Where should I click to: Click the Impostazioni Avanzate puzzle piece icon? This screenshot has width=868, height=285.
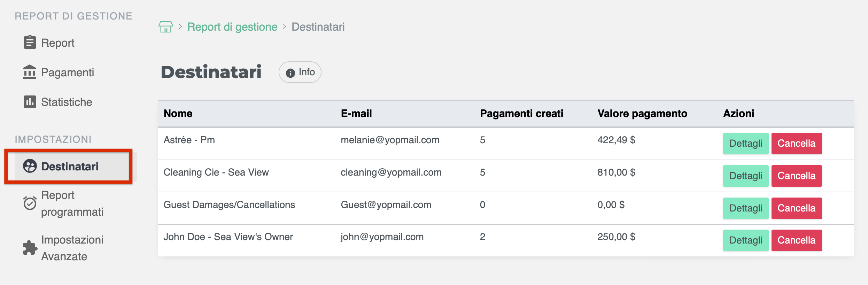point(30,248)
